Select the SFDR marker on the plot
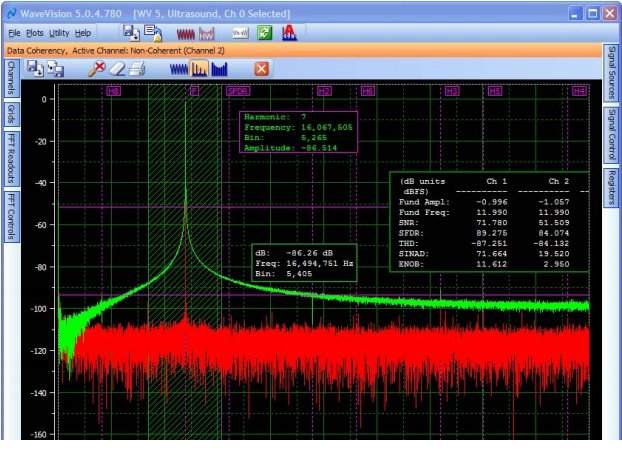This screenshot has width=622, height=457. (x=238, y=91)
